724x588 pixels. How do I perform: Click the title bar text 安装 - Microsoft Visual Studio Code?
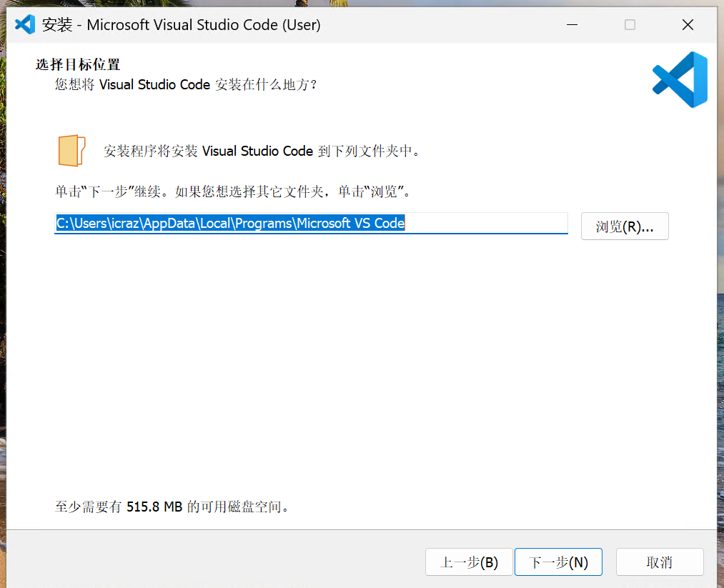click(x=182, y=25)
